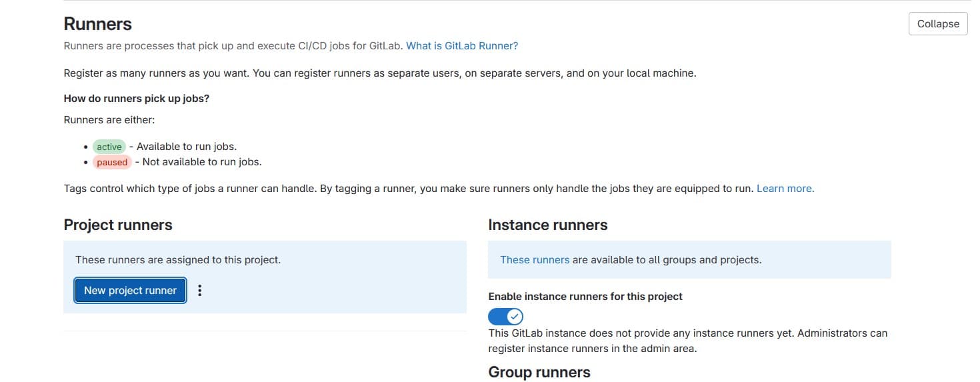Viewport: 980px width, 382px height.
Task: Click 'This GitLab instance does not provide' notice
Action: [x=688, y=341]
